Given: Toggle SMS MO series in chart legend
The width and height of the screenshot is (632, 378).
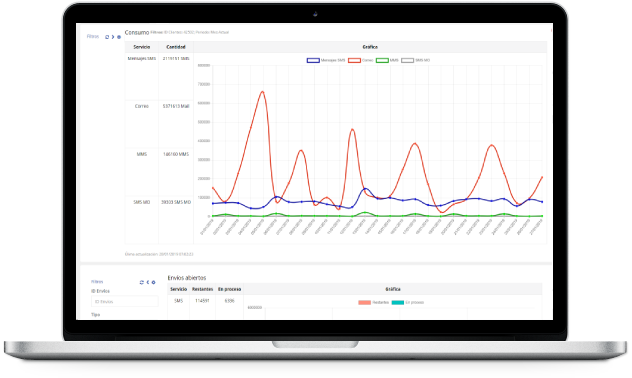Looking at the screenshot, I should [x=416, y=60].
